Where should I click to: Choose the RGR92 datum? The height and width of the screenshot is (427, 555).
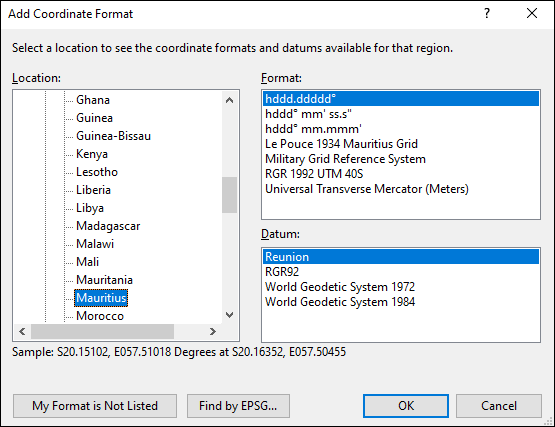(401, 272)
